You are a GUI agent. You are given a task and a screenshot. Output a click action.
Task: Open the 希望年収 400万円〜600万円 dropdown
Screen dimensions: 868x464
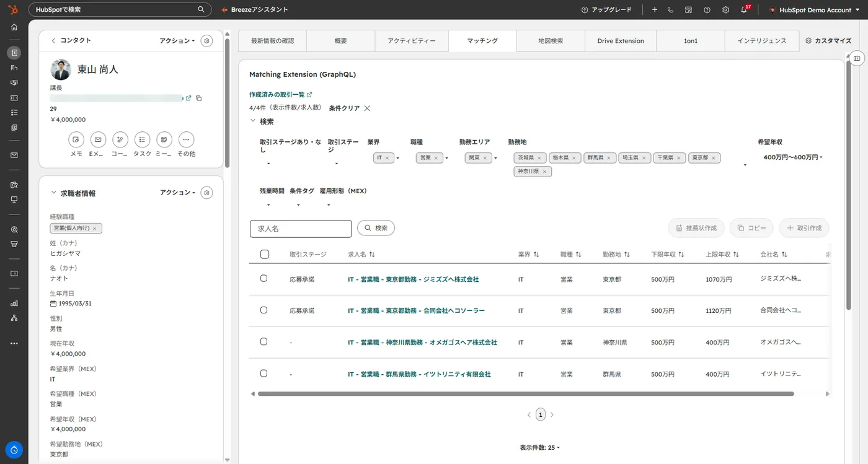[x=793, y=157]
